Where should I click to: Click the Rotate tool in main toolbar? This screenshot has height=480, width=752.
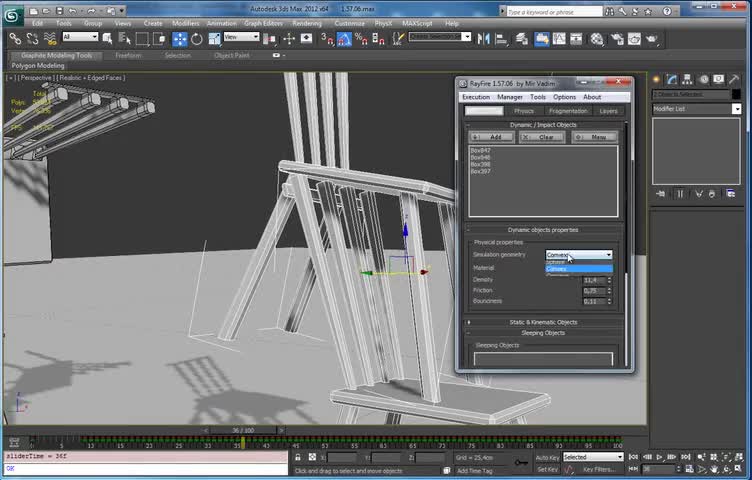[x=197, y=39]
